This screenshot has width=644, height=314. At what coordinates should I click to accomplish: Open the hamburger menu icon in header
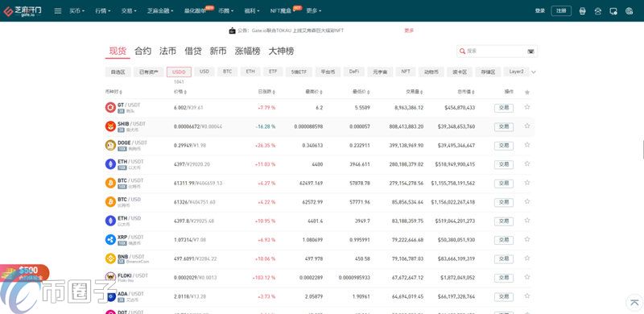[58, 11]
